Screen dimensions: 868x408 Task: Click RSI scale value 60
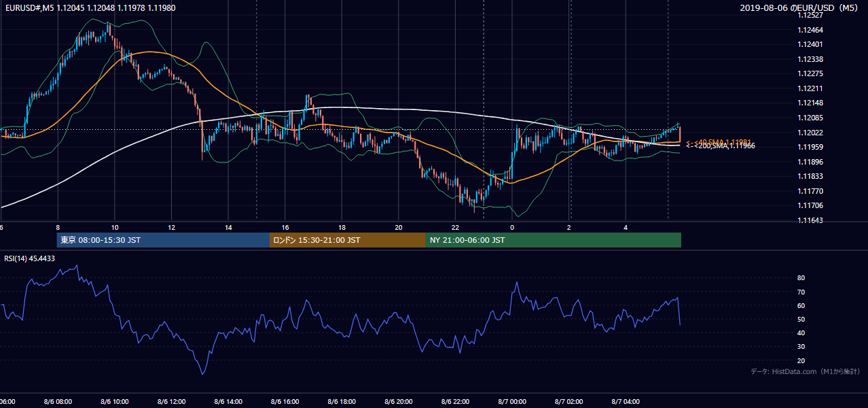pos(801,305)
